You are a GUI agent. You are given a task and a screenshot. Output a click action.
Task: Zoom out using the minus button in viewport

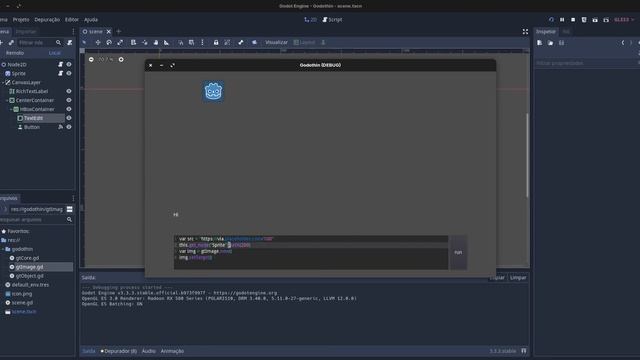tap(91, 60)
